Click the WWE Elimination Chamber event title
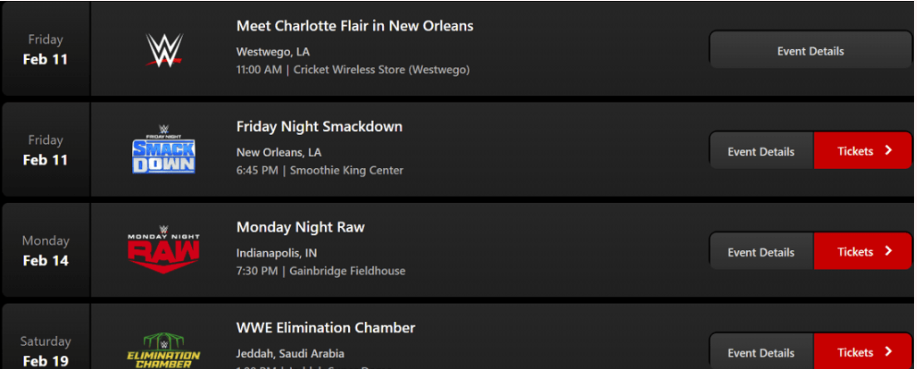This screenshot has height=369, width=917. (326, 327)
